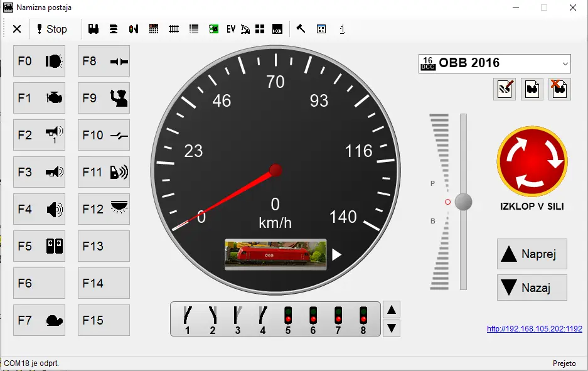This screenshot has height=371, width=588.
Task: Click the delete locomotive icon with red X
Action: (x=560, y=89)
